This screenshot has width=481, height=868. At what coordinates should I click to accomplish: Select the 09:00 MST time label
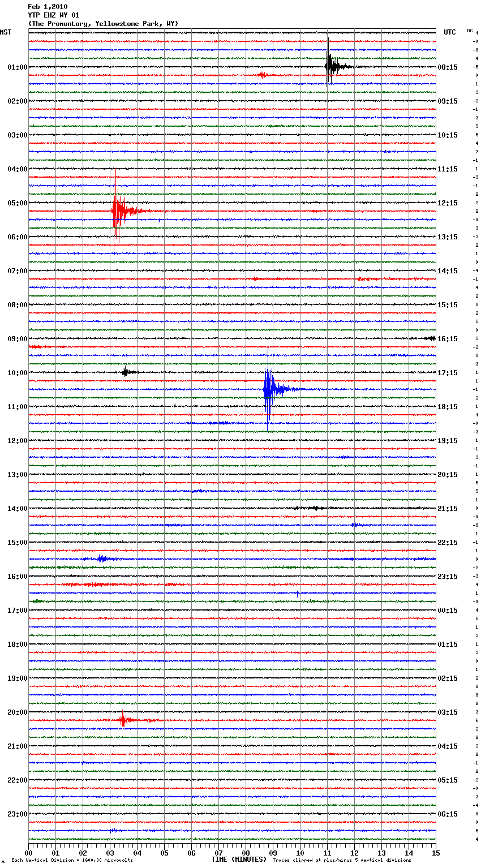(18, 339)
